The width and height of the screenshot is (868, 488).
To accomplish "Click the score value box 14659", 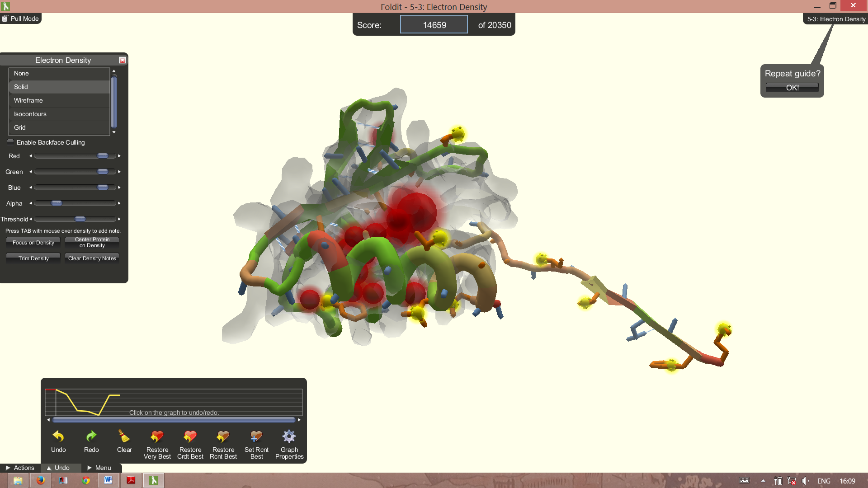I will (x=434, y=25).
